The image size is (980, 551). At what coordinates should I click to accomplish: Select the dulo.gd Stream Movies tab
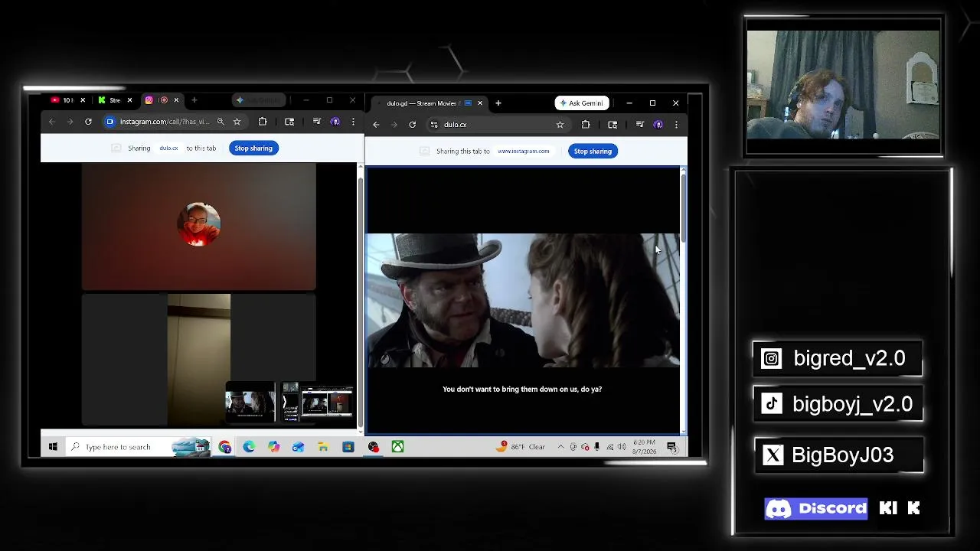pyautogui.click(x=427, y=103)
